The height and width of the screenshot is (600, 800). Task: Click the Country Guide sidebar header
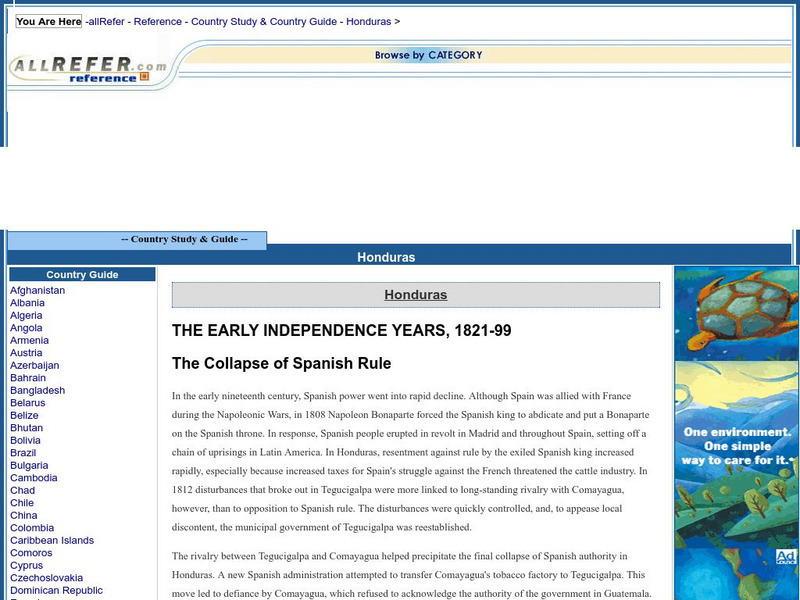coord(84,274)
